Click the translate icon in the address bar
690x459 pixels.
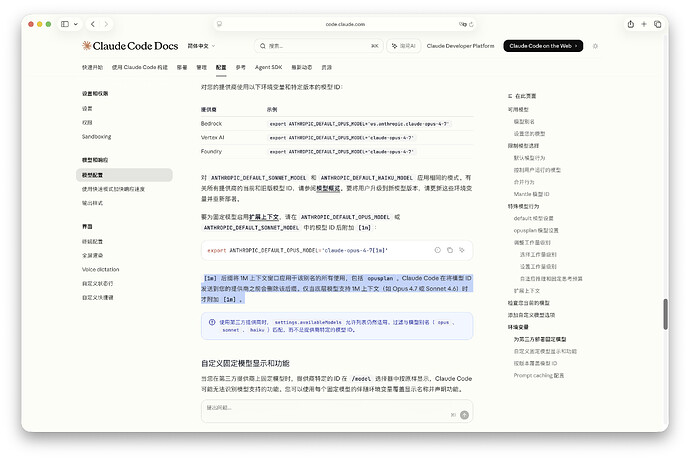[462, 24]
